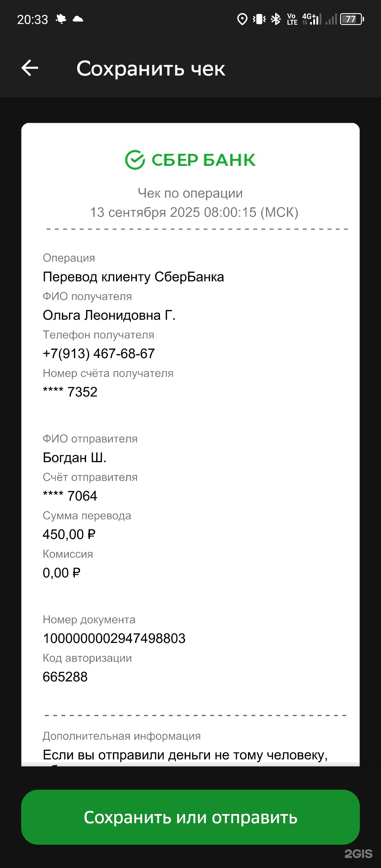Tap the VoLTE status icon
Screen dimensions: 381x868
tap(292, 19)
